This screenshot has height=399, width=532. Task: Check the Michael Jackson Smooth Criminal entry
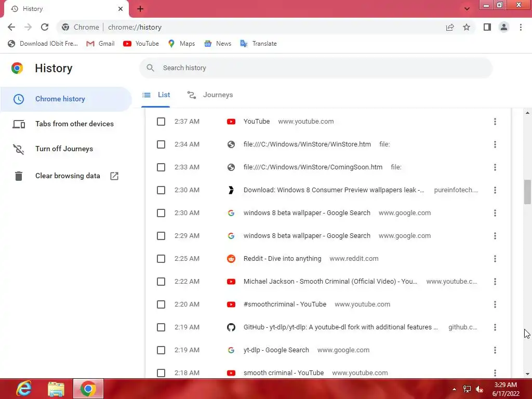pos(161,282)
